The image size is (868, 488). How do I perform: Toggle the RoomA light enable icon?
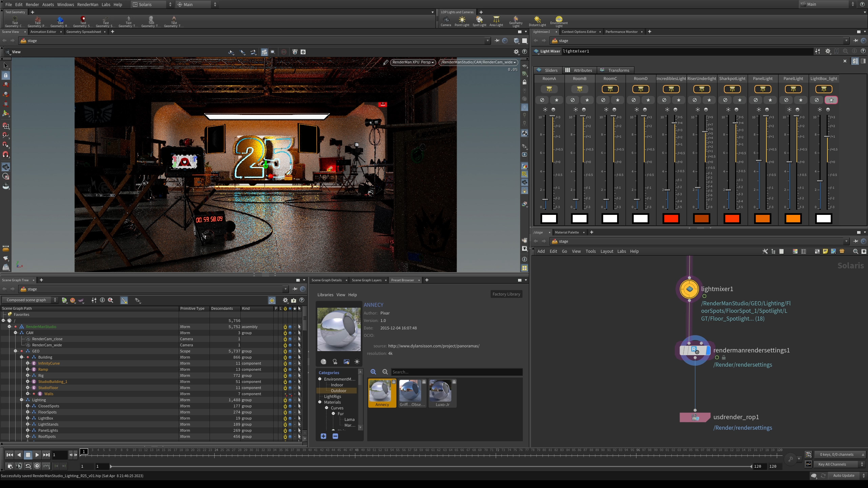[549, 89]
